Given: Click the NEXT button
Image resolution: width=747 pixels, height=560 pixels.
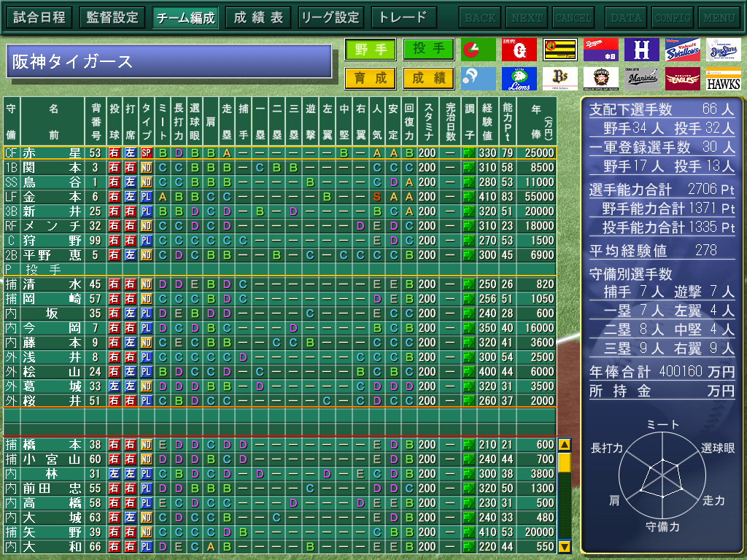Looking at the screenshot, I should click(x=527, y=17).
